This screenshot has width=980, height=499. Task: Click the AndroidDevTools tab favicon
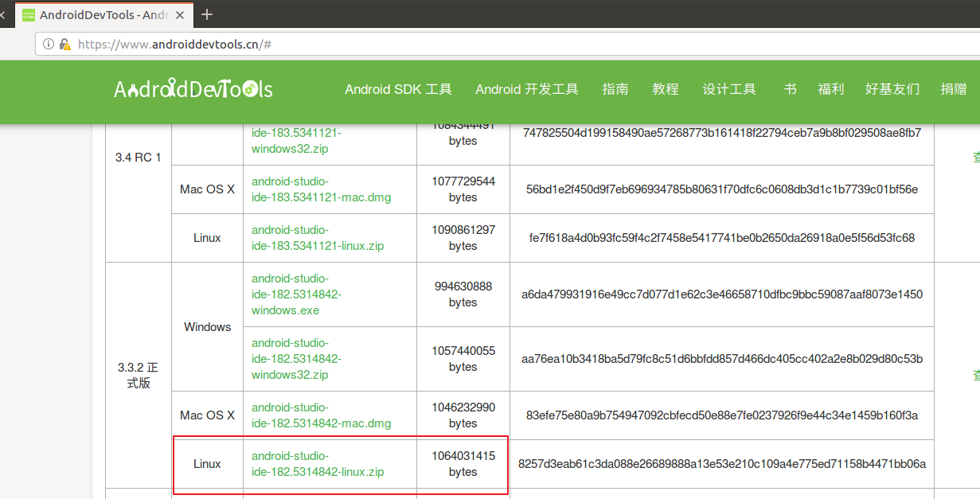(x=28, y=14)
